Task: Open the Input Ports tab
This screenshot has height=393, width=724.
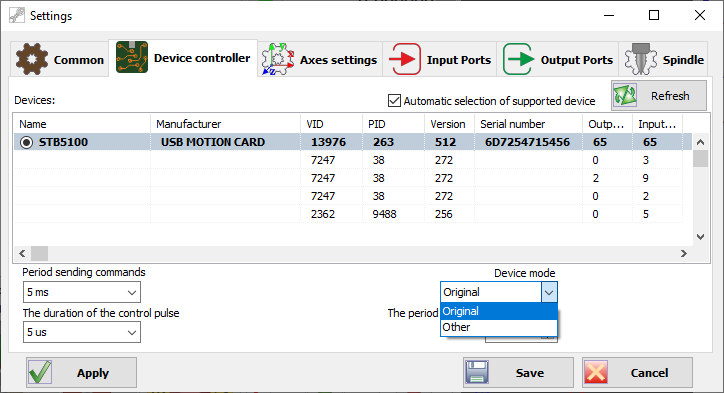Action: tap(440, 60)
